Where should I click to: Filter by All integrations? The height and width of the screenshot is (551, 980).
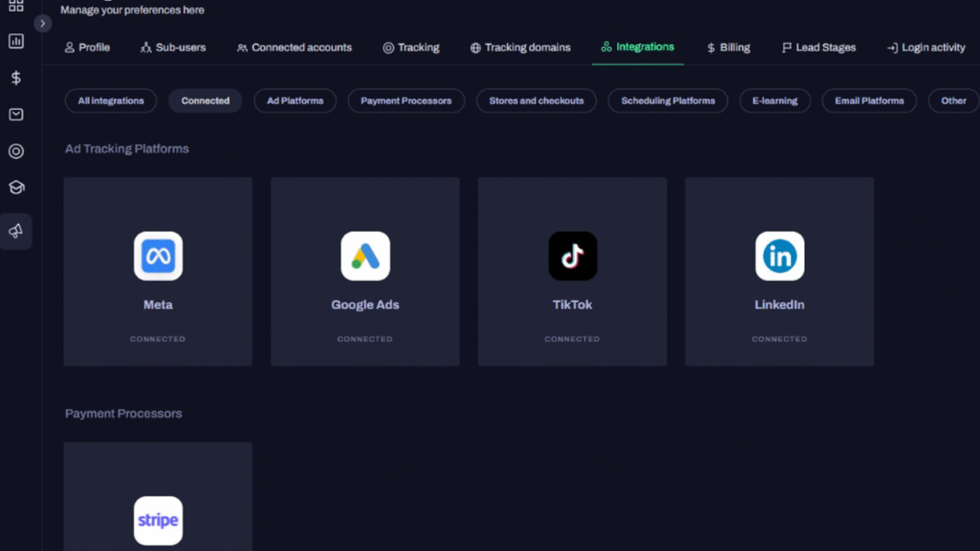111,101
